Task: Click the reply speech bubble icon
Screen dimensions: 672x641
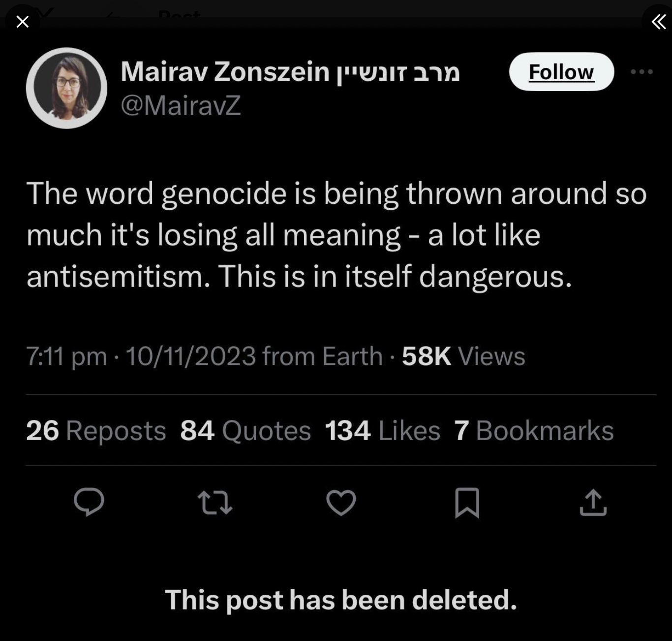Action: point(89,502)
